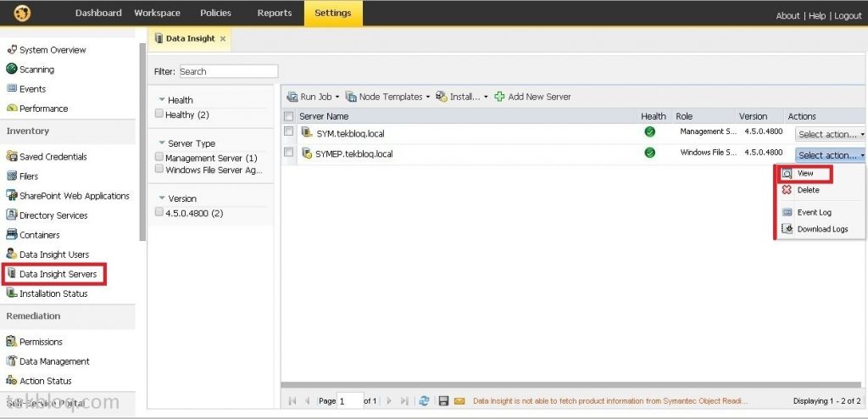Image resolution: width=868 pixels, height=419 pixels.
Task: Select View from the action menu
Action: coord(805,174)
